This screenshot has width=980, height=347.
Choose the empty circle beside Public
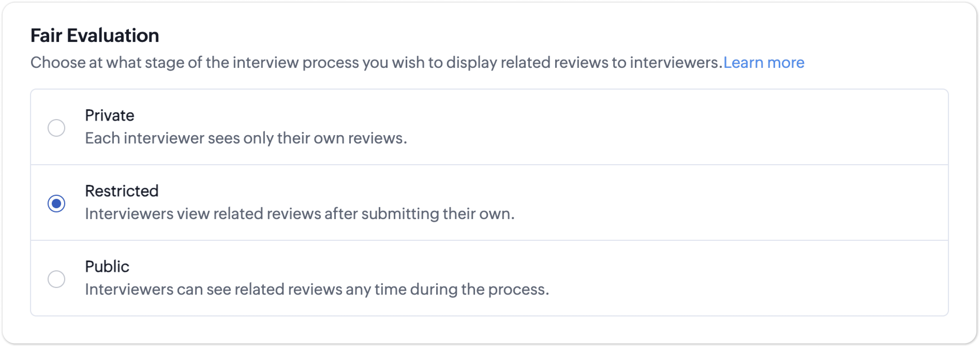coord(56,279)
